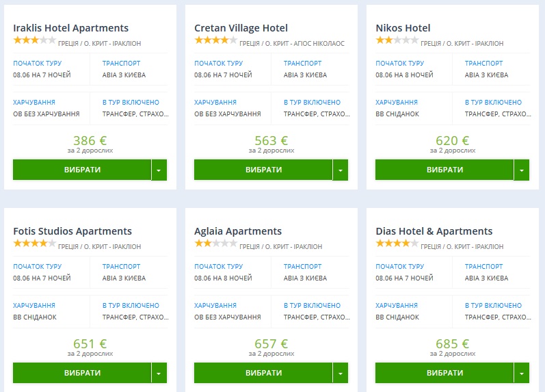Click ВИБРАТИ for Fotis Studios Apartments
The image size is (545, 392).
82,373
